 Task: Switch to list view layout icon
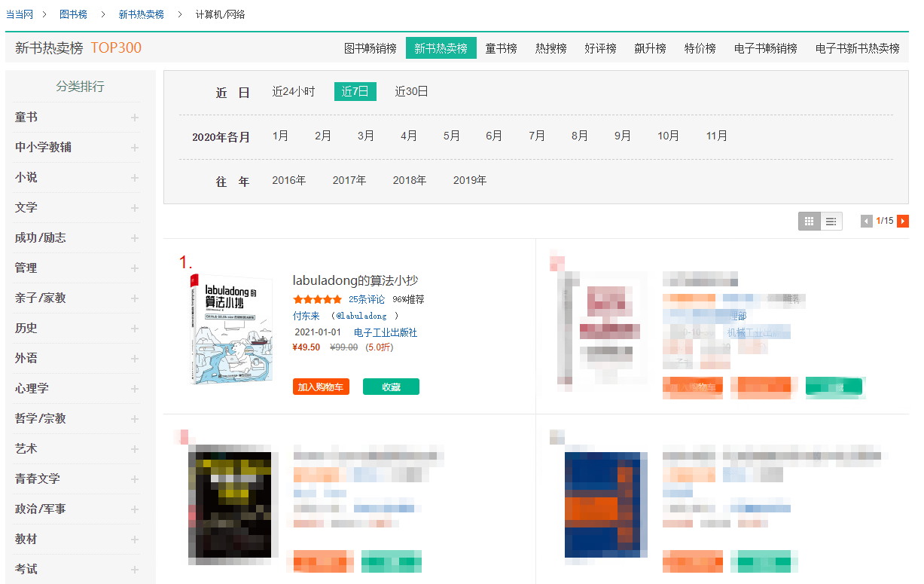[x=831, y=222]
